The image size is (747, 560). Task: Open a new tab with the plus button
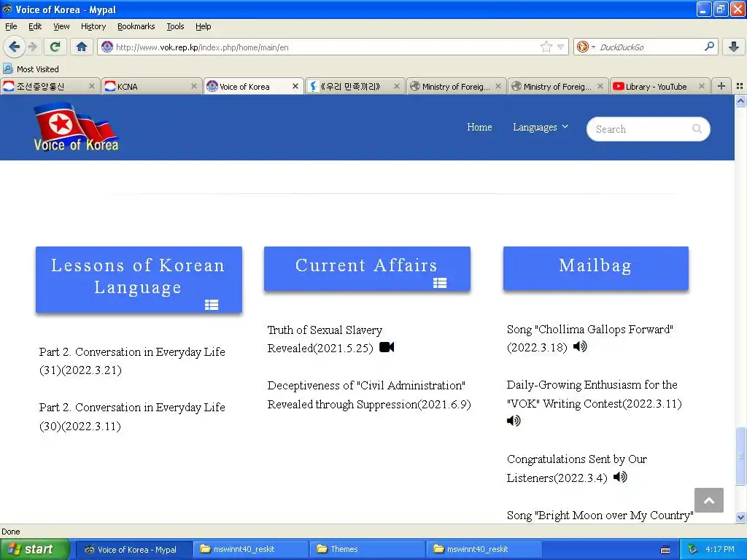[x=721, y=86]
